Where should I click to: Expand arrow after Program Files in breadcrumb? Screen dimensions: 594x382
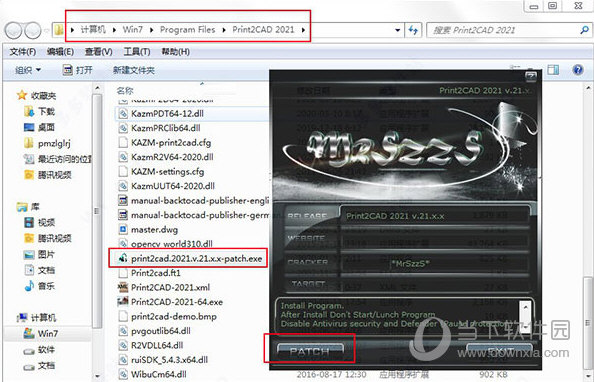click(x=224, y=30)
